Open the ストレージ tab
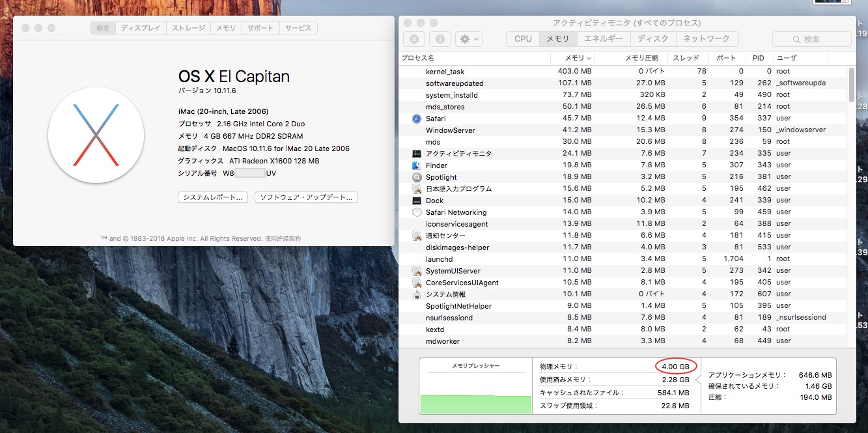Image resolution: width=868 pixels, height=433 pixels. pos(188,28)
